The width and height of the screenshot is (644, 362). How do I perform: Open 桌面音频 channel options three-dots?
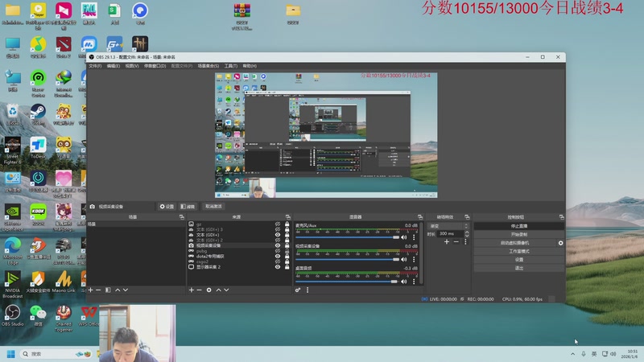[414, 282]
